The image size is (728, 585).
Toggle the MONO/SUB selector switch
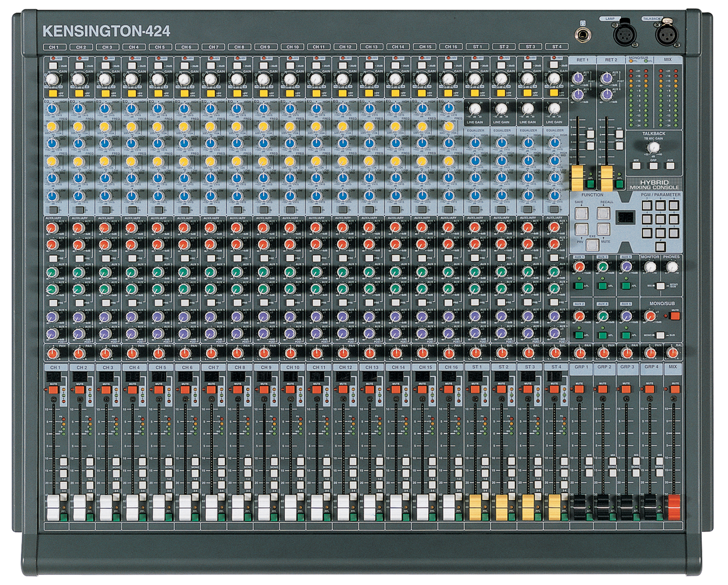[x=660, y=335]
